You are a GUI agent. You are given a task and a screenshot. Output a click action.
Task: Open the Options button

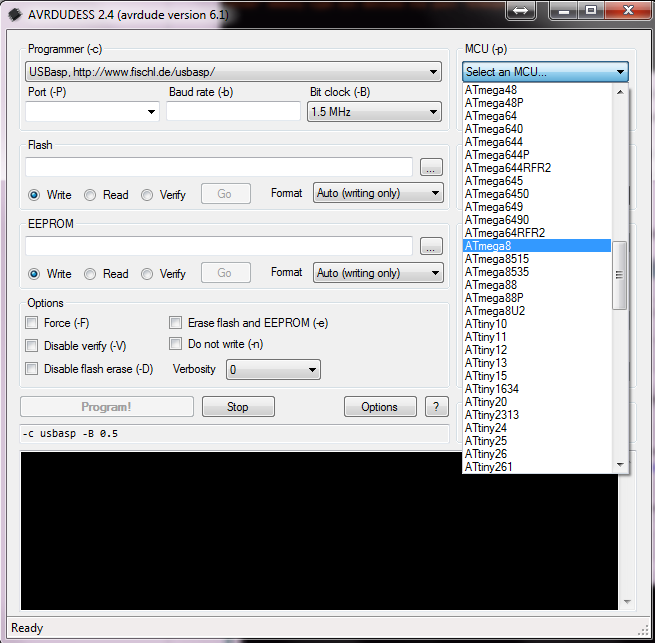coord(380,407)
